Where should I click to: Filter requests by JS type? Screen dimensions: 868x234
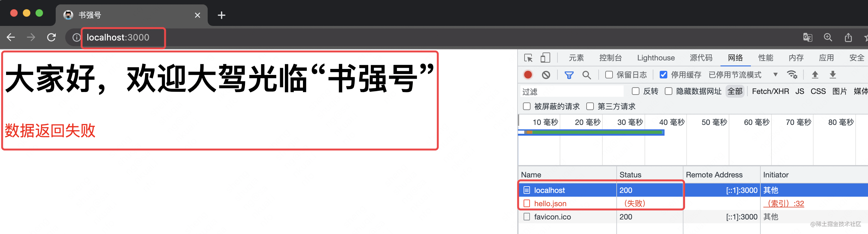click(800, 91)
